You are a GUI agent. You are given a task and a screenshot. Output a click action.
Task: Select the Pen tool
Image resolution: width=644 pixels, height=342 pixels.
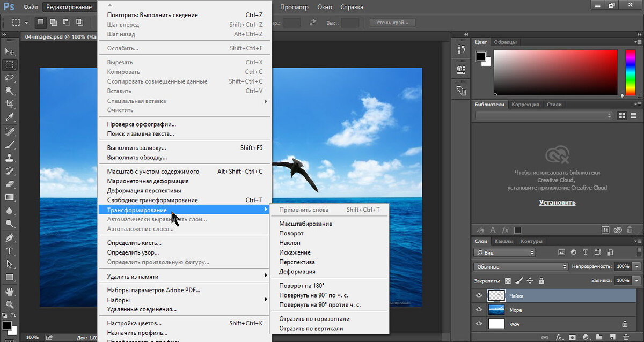click(9, 237)
